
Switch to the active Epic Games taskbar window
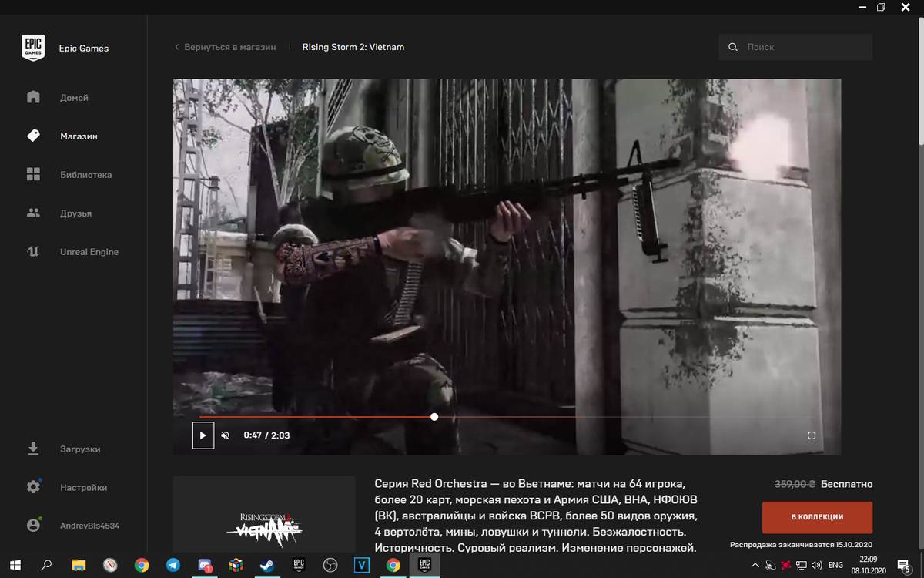[x=424, y=565]
